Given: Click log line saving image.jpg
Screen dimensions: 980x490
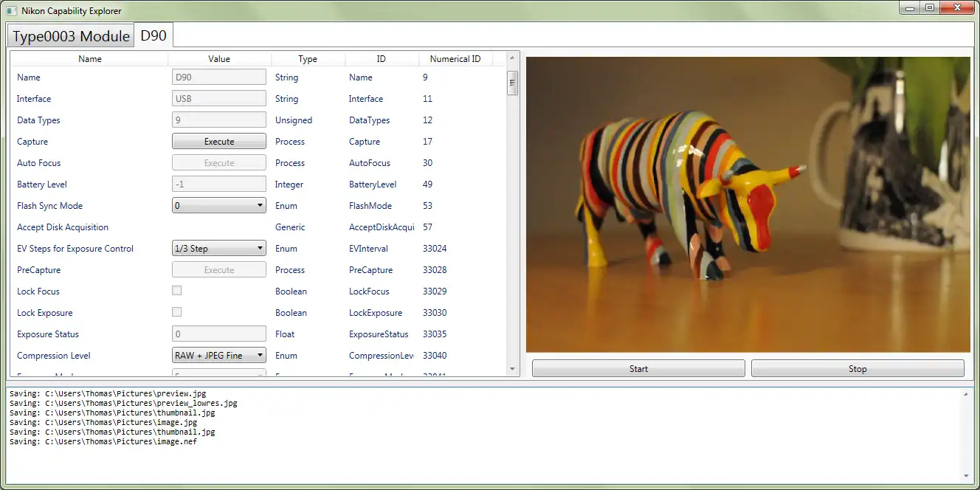Looking at the screenshot, I should click(x=103, y=422).
